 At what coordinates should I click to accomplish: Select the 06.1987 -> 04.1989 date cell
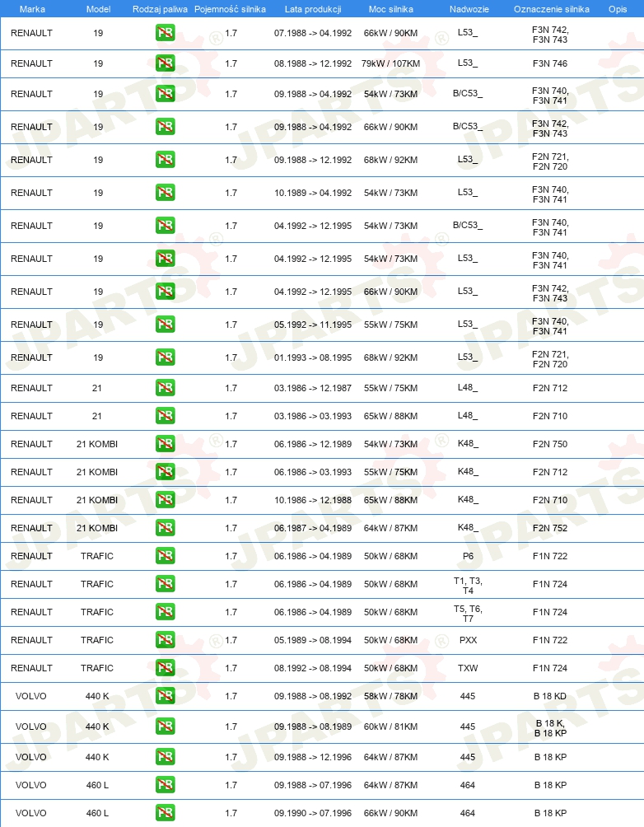313,527
